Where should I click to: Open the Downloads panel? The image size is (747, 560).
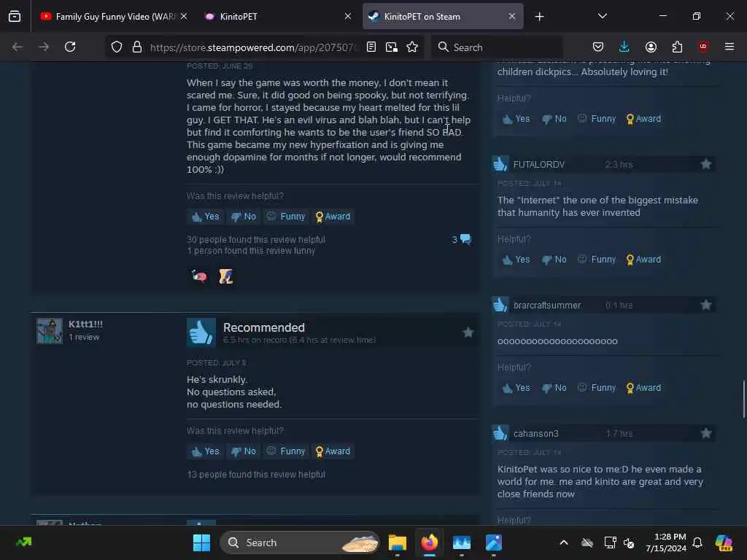pos(624,47)
